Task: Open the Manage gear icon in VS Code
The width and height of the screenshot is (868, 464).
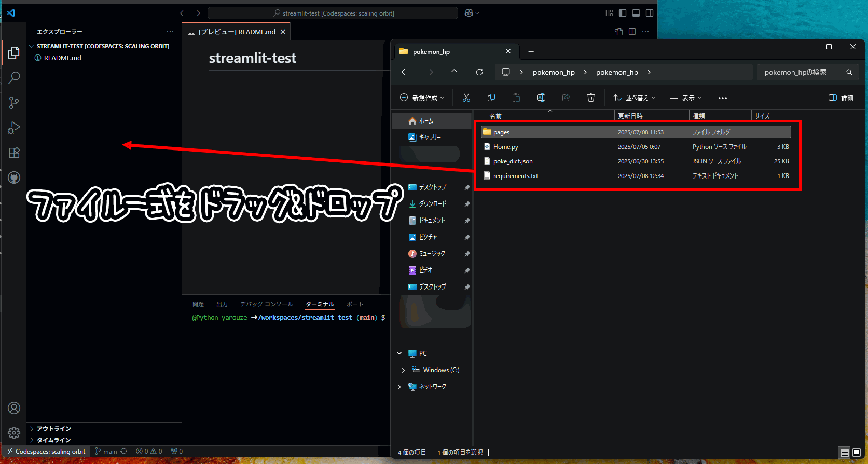Action: [x=14, y=433]
